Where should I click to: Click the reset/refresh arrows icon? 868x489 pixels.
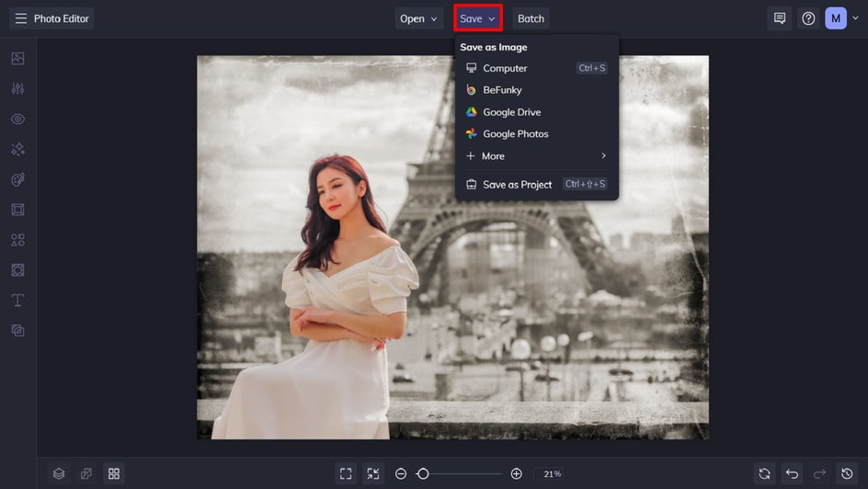pyautogui.click(x=764, y=473)
